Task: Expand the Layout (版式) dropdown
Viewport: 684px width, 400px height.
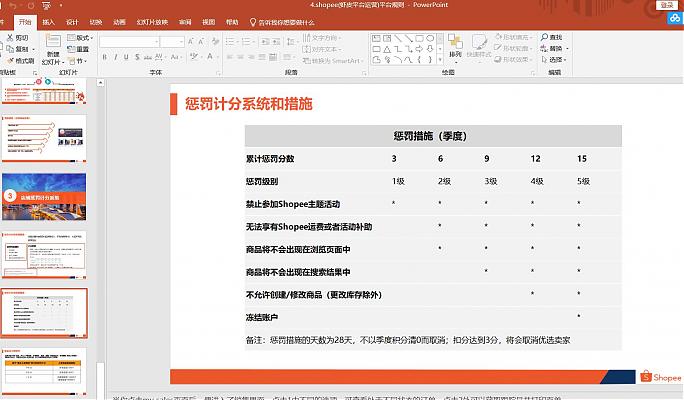Action: click(x=83, y=37)
